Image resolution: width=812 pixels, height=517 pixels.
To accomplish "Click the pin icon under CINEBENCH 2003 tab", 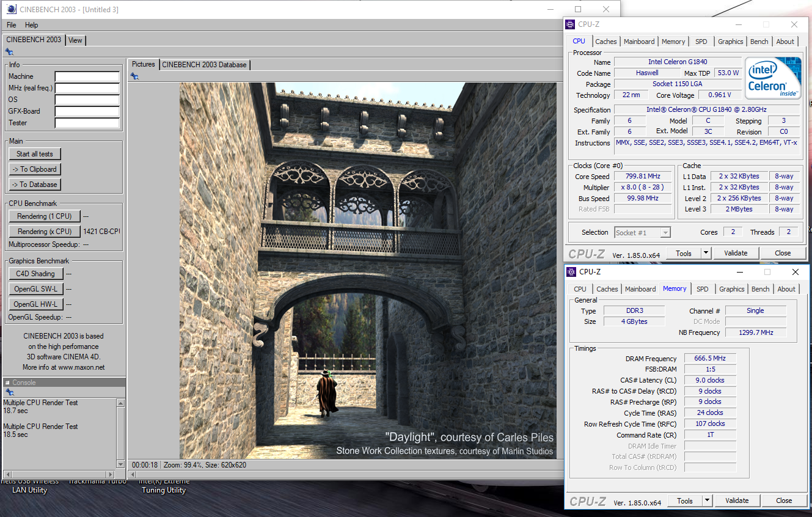I will coord(9,52).
